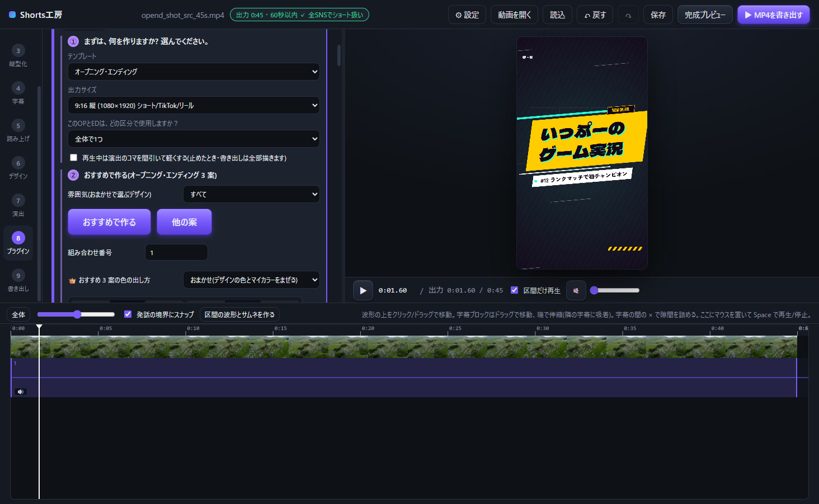
Task: Click 動画を開く to open a video
Action: click(x=515, y=15)
